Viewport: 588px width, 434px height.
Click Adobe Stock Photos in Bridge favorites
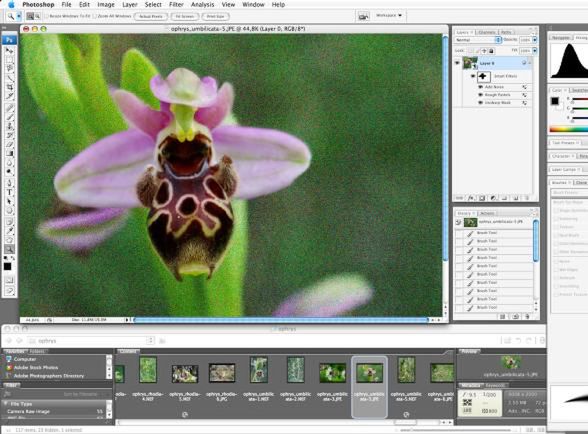point(36,367)
